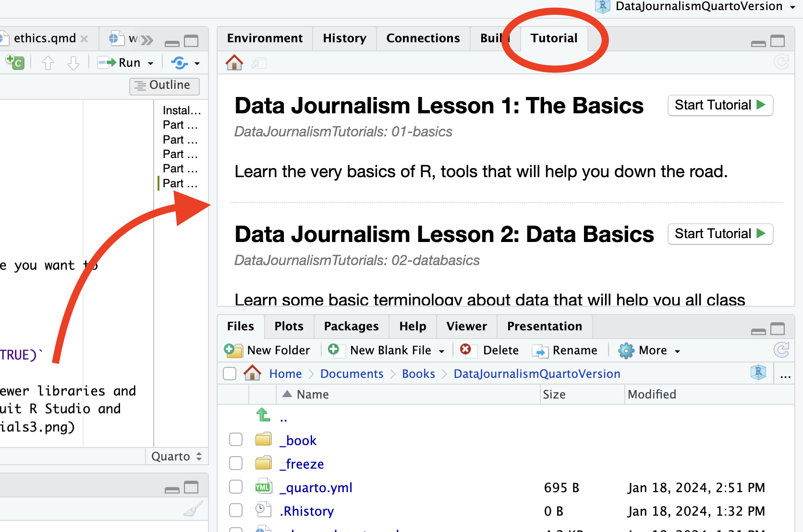Open the .Rhistory file
The width and height of the screenshot is (803, 532).
[306, 511]
